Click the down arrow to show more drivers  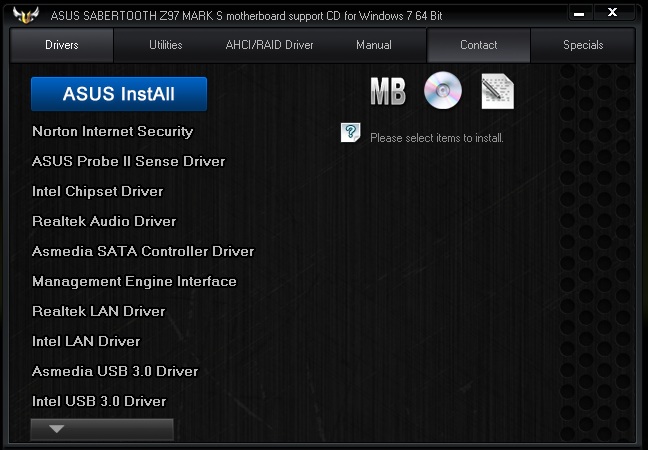click(102, 429)
